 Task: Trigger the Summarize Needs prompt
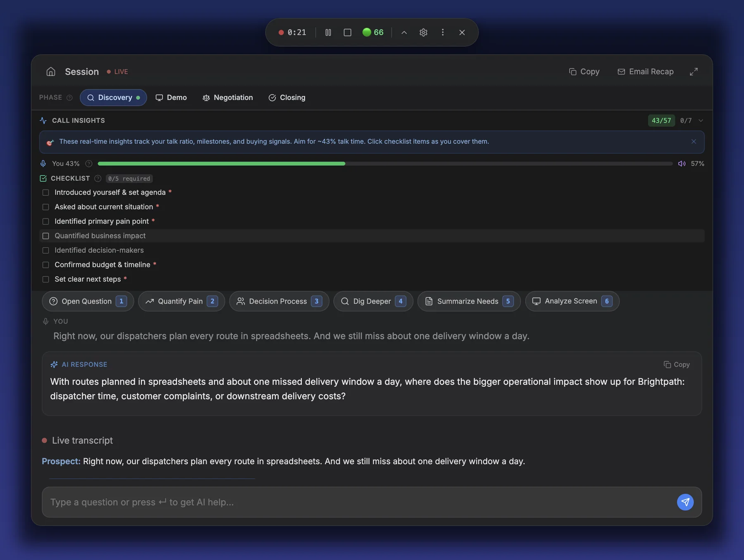[x=469, y=301]
